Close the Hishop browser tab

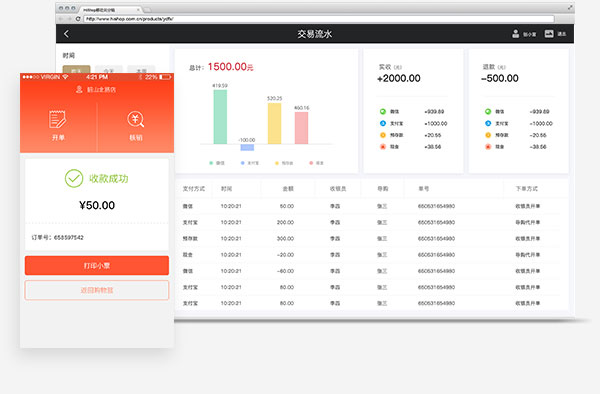pyautogui.click(x=138, y=10)
